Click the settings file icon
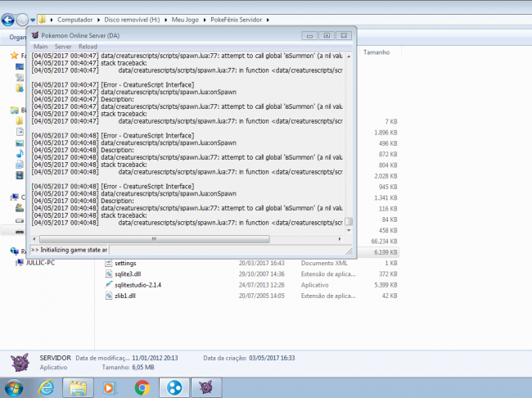The height and width of the screenshot is (398, 532). click(108, 263)
